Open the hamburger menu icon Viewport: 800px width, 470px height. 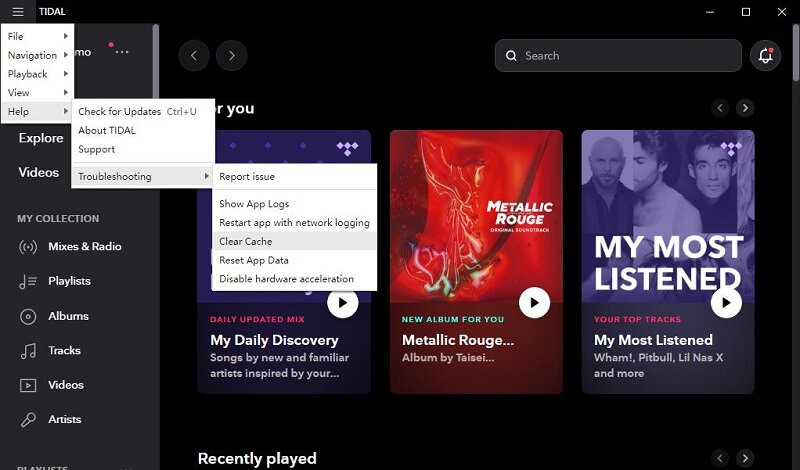click(x=18, y=11)
